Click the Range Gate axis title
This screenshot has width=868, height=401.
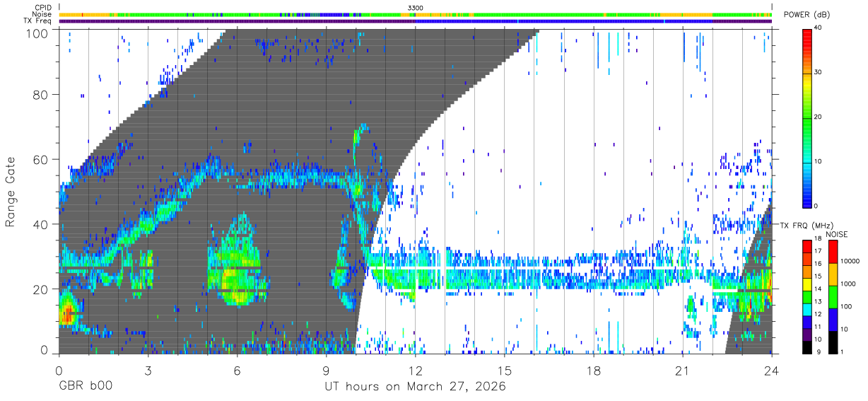tap(11, 192)
